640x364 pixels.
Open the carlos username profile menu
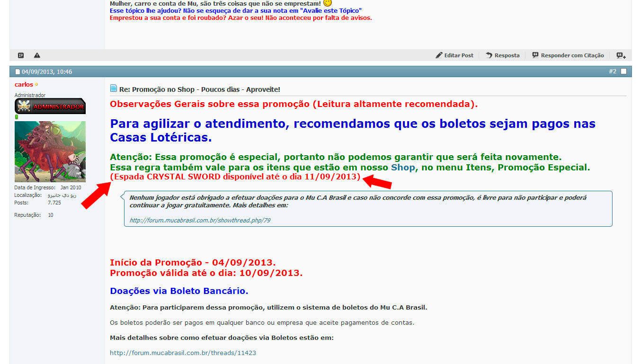tap(24, 85)
